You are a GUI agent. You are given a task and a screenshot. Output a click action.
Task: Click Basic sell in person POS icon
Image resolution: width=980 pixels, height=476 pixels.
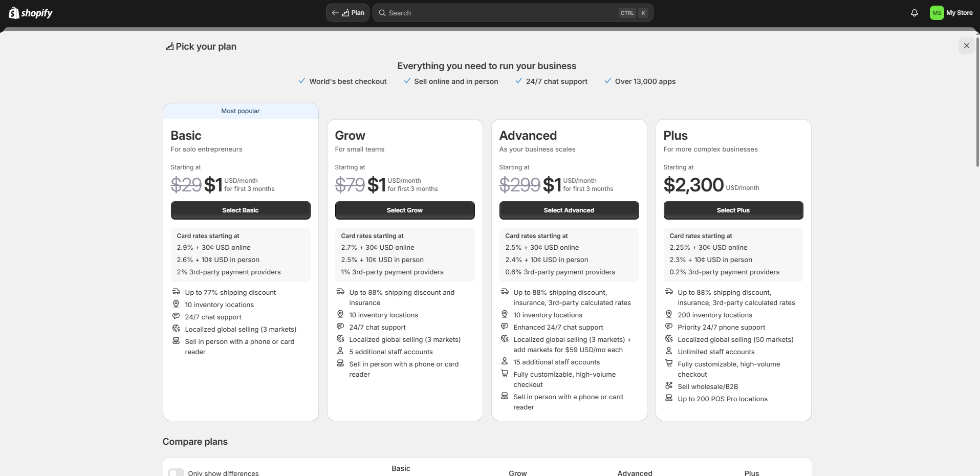tap(176, 341)
